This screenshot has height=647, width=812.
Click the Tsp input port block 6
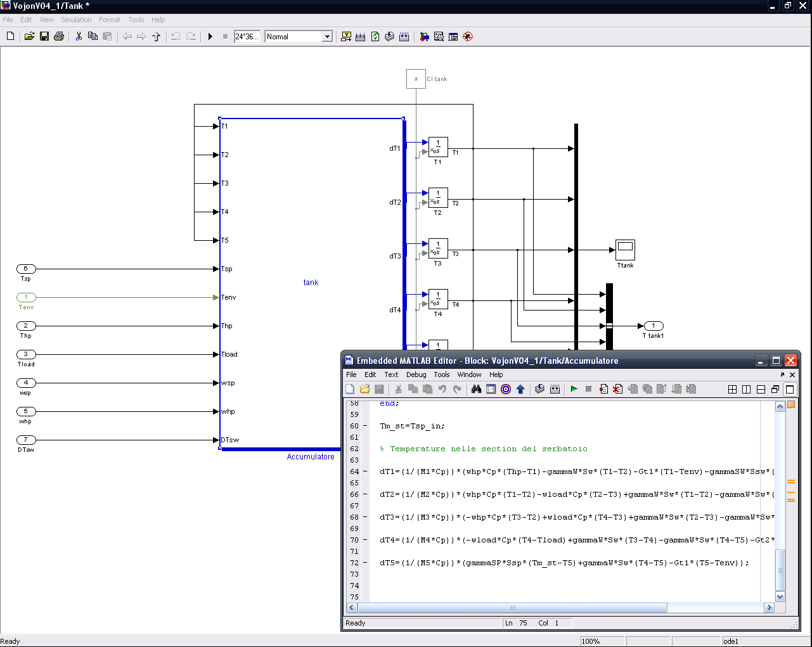[26, 269]
